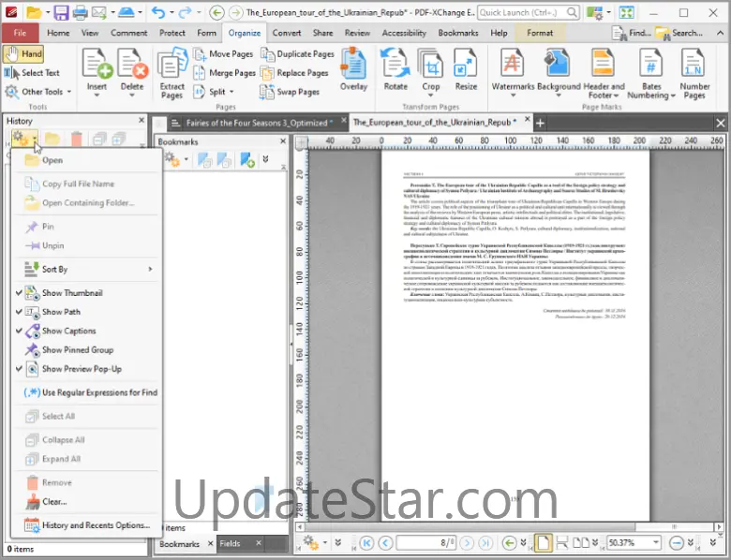This screenshot has width=731, height=560.
Task: Activate the Select Text tool
Action: 32,73
